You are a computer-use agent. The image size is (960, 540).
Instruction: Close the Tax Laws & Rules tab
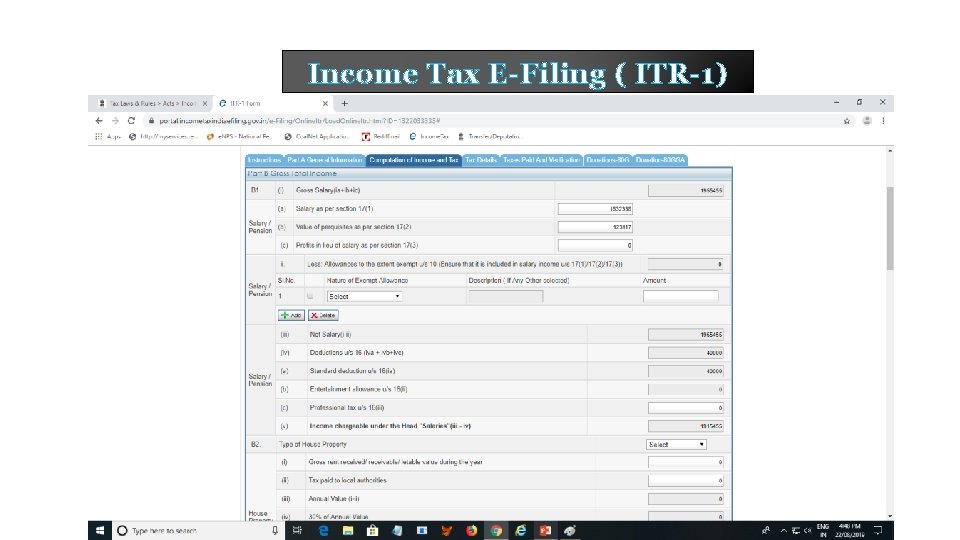pyautogui.click(x=205, y=103)
